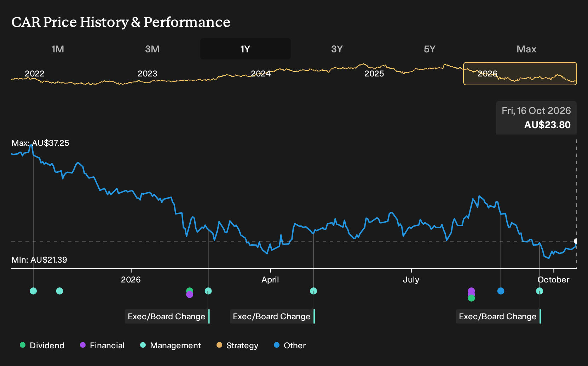Click the Max: AU$37.25 label
This screenshot has height=366, width=588.
(x=40, y=143)
